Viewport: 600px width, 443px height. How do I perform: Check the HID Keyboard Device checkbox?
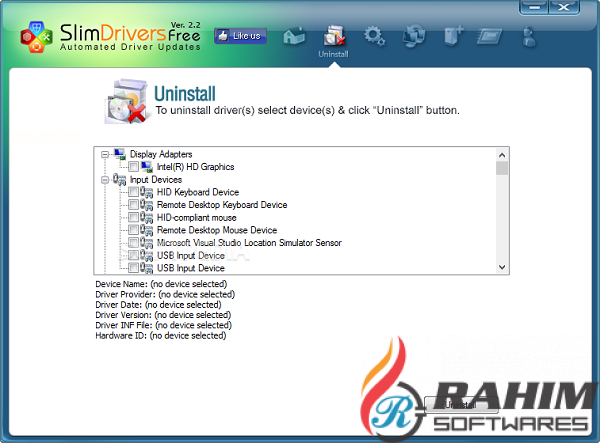tap(134, 192)
